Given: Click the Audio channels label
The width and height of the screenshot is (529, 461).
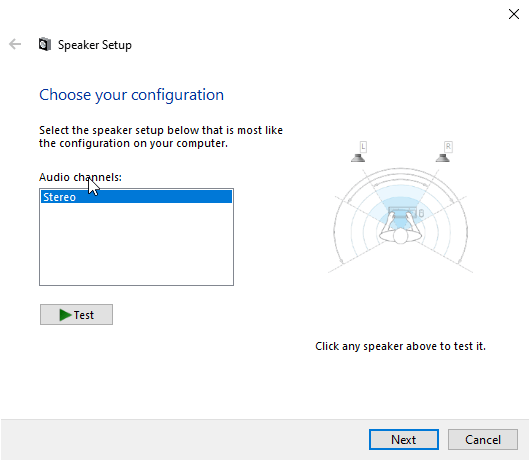Looking at the screenshot, I should point(80,177).
